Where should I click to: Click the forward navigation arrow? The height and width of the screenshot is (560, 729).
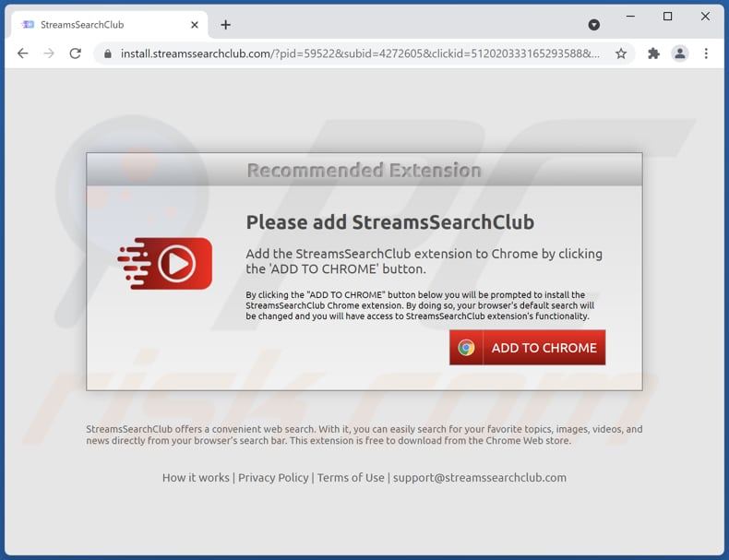pos(49,54)
